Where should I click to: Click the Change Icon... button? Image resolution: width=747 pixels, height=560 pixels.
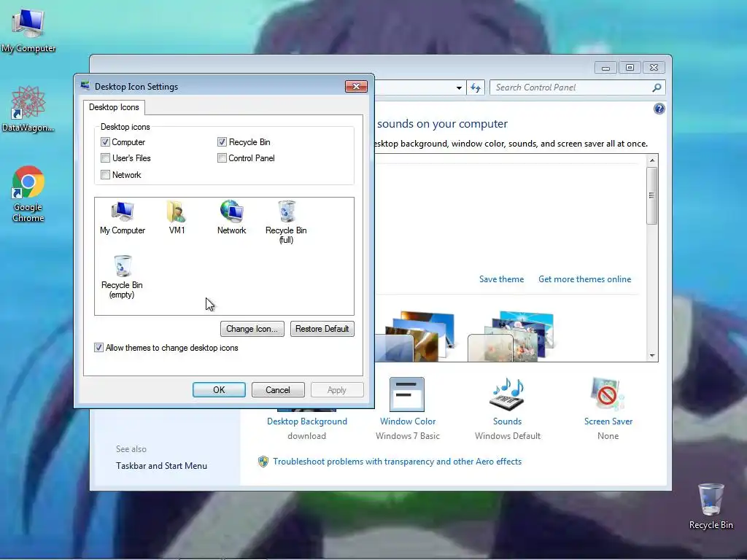coord(252,329)
